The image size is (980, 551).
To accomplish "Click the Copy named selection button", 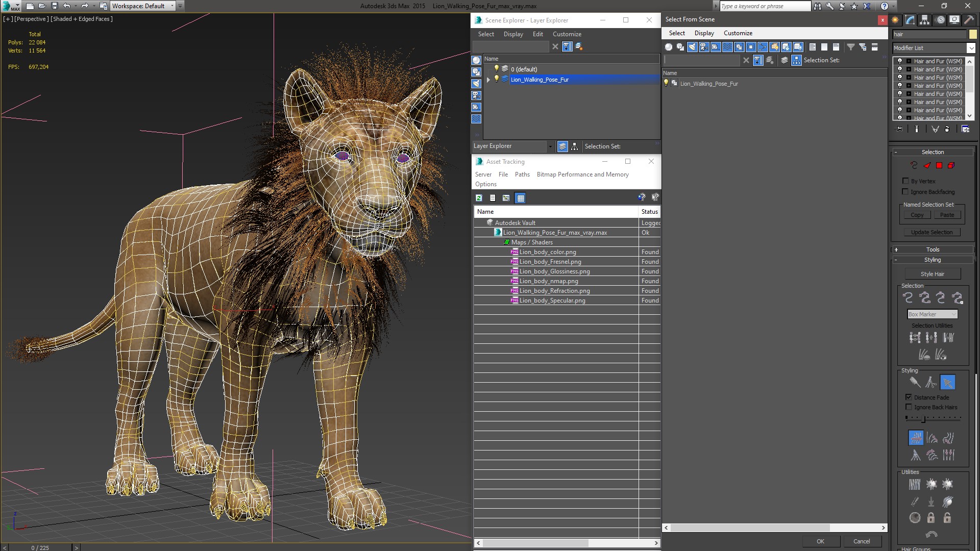I will pyautogui.click(x=917, y=215).
